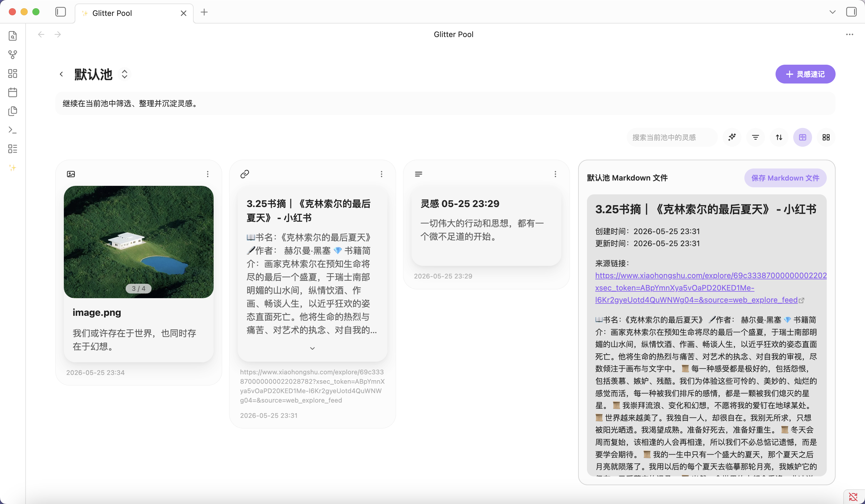This screenshot has height=504, width=865.
Task: Click the timestamp 2026-05-25 23:31 under link card
Action: (269, 415)
